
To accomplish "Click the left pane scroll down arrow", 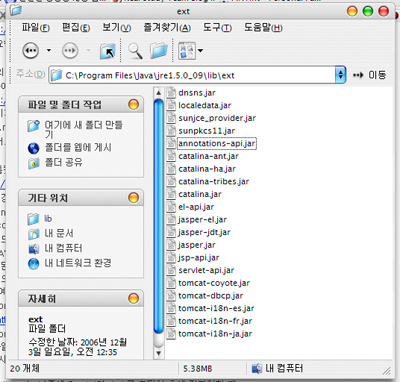I will [x=158, y=353].
